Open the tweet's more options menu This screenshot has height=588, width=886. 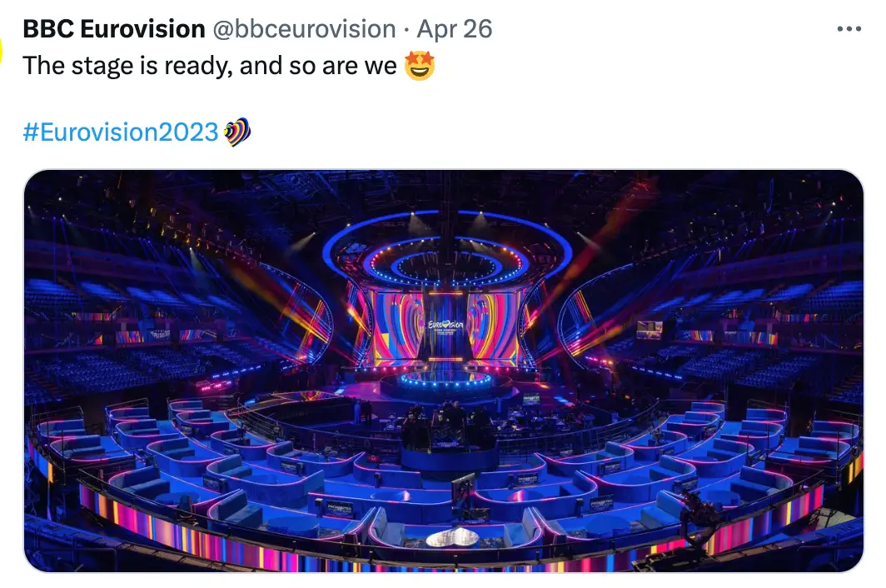click(x=849, y=29)
